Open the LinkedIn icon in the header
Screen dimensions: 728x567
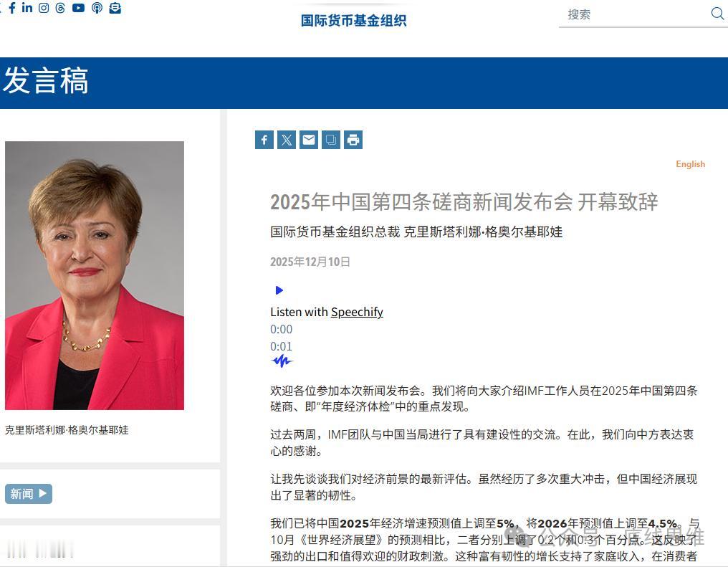pos(27,8)
